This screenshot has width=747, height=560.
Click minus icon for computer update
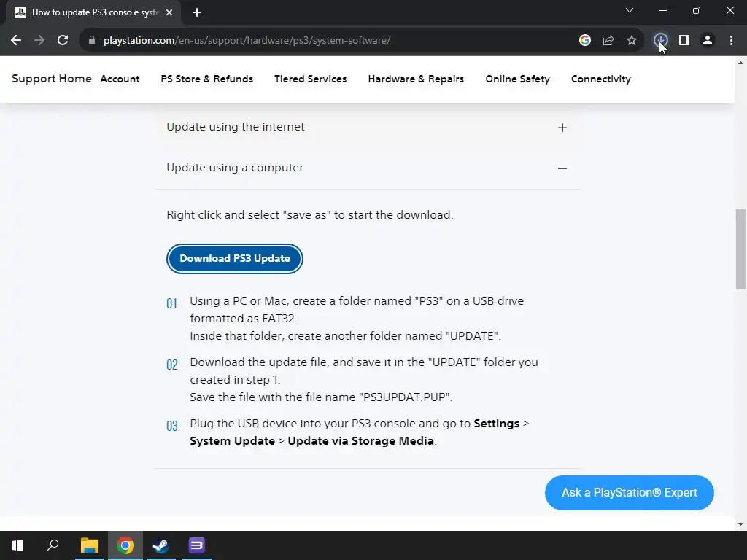[x=562, y=168]
